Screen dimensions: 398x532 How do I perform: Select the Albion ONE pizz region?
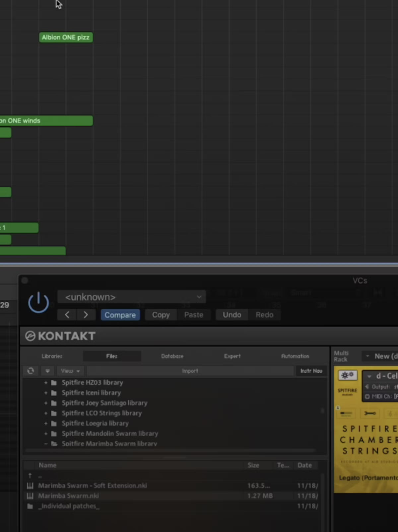[66, 38]
